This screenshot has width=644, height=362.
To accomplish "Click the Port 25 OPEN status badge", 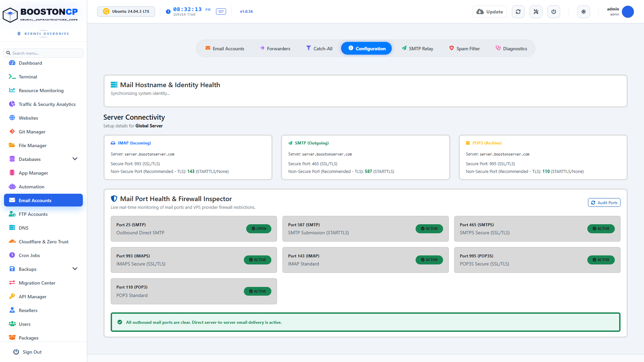I will (259, 229).
